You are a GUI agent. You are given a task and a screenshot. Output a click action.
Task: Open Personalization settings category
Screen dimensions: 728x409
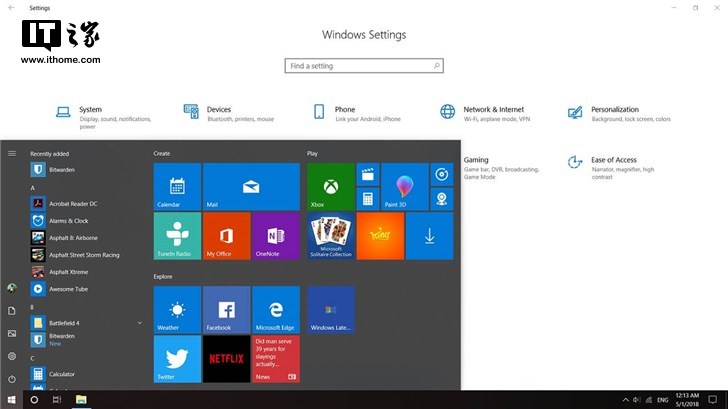(x=619, y=113)
